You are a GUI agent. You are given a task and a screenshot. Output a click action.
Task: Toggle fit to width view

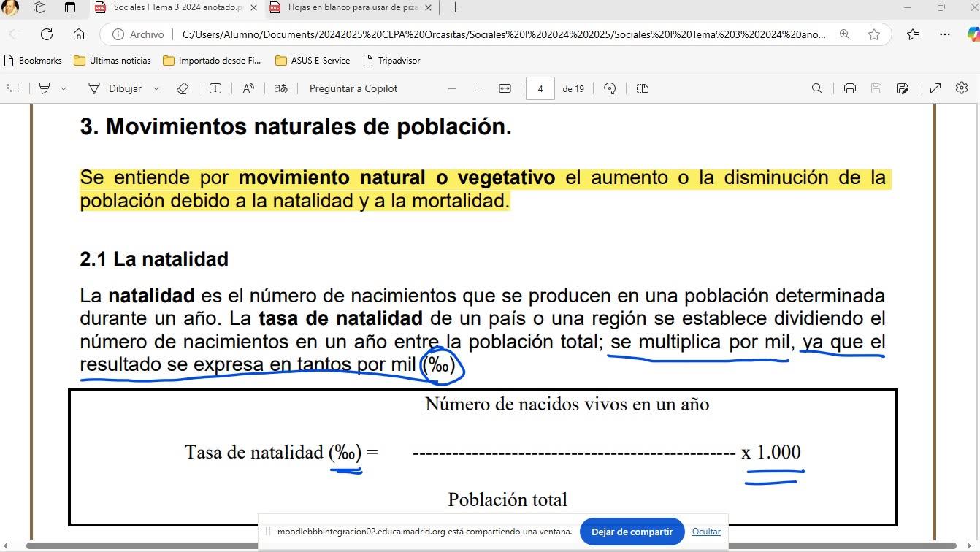[x=505, y=88]
